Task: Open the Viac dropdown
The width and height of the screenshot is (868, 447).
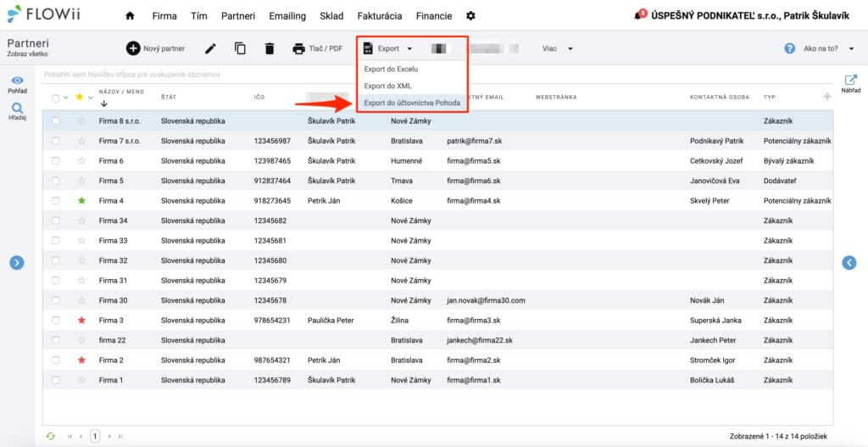Action: pyautogui.click(x=557, y=48)
